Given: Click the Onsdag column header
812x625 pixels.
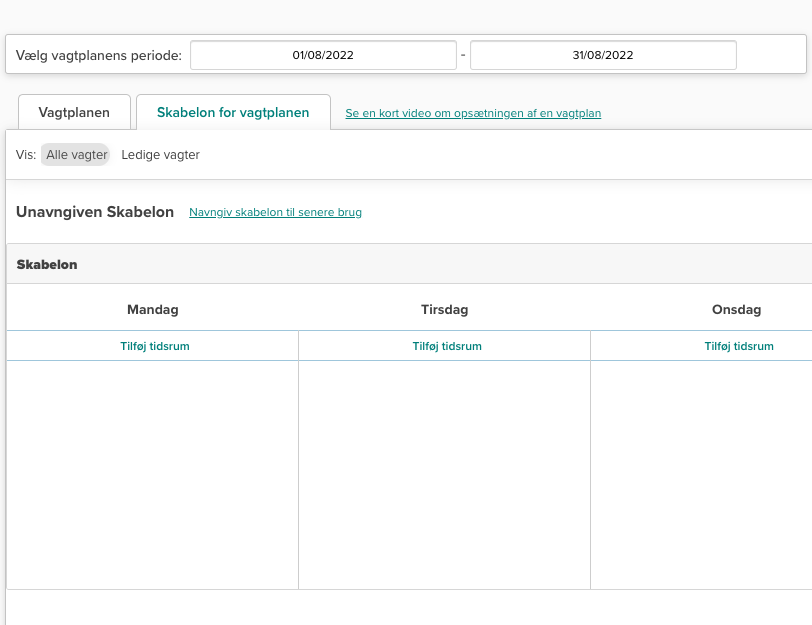Looking at the screenshot, I should click(736, 309).
